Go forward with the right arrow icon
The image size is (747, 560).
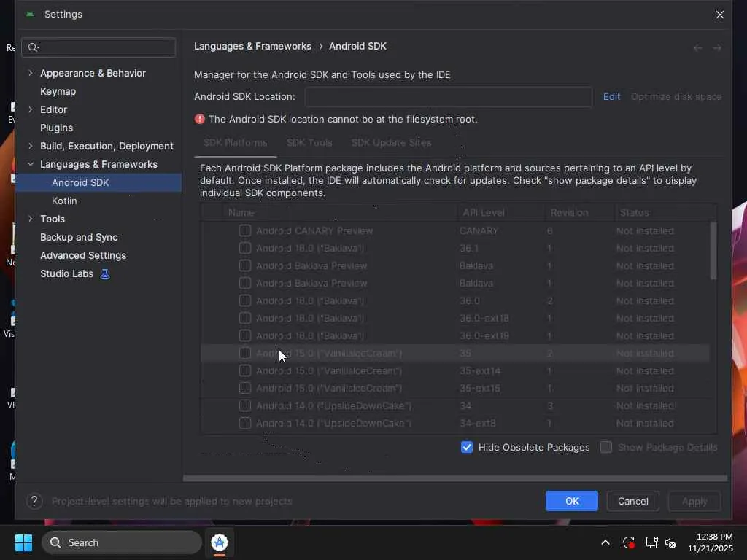pyautogui.click(x=717, y=47)
